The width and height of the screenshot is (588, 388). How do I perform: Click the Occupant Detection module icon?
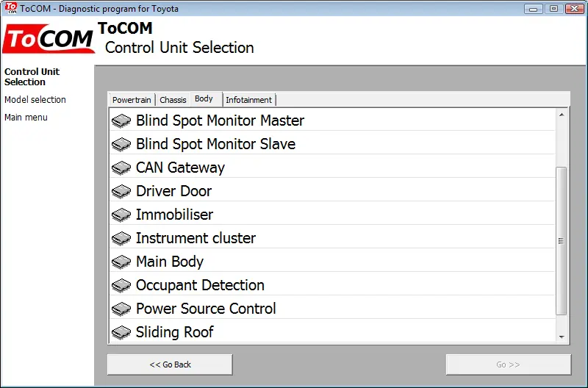[x=121, y=286]
